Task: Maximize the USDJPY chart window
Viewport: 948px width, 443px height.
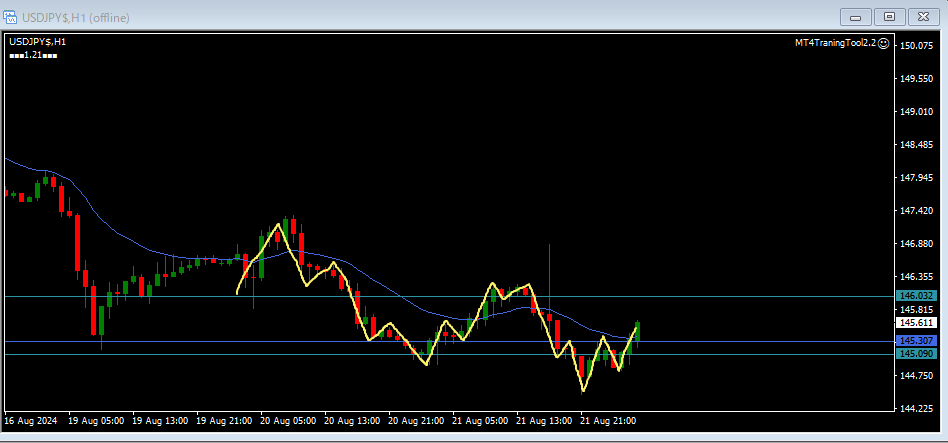Action: pyautogui.click(x=889, y=16)
